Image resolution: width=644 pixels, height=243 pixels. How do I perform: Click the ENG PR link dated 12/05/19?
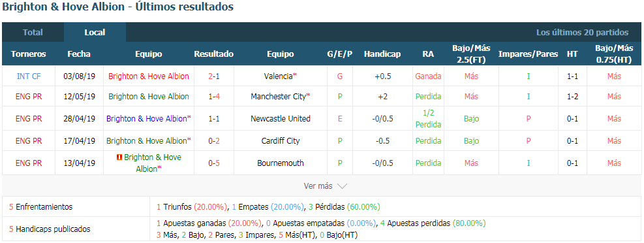[x=29, y=97]
